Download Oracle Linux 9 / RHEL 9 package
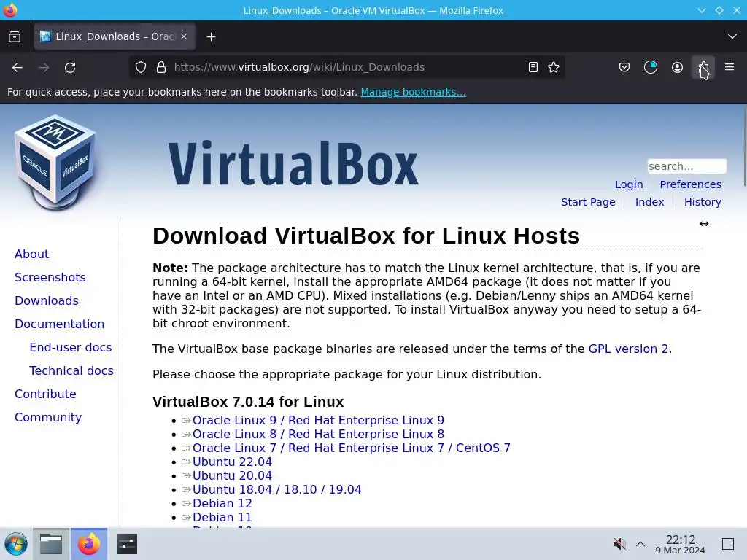 (x=318, y=421)
